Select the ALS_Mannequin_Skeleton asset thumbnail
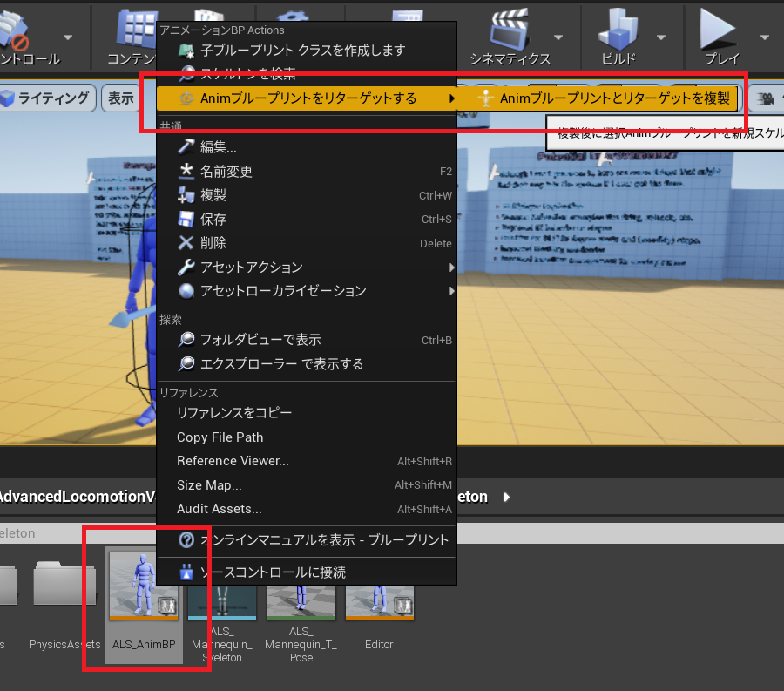Viewport: 784px width, 691px height. coord(222,602)
